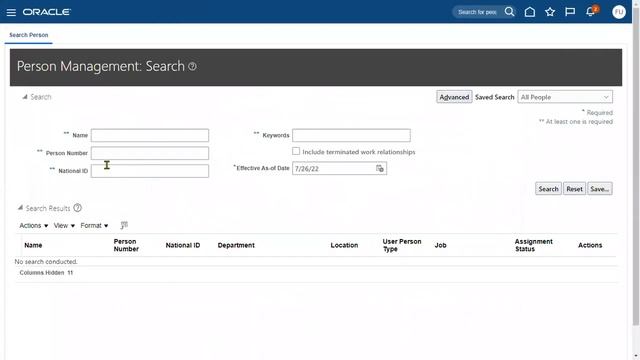The width and height of the screenshot is (640, 360).
Task: Open calendar picker for Effective As-of Date
Action: point(380,169)
